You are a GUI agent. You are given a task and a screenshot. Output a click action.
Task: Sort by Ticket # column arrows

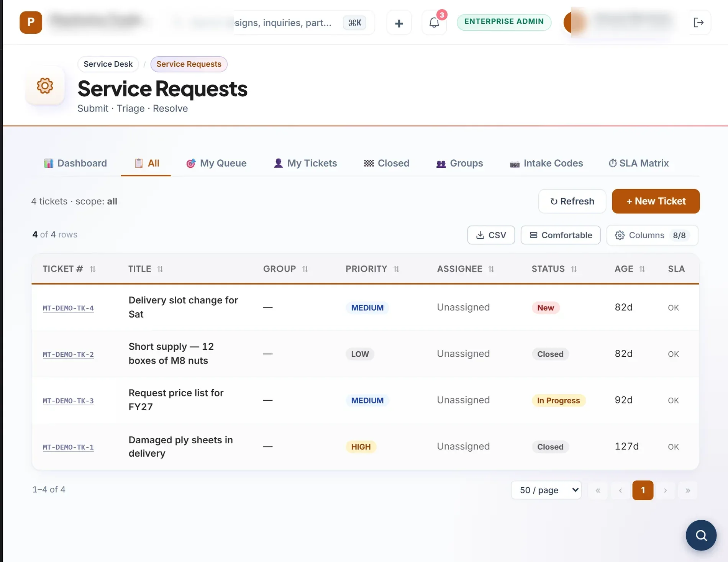coord(92,269)
